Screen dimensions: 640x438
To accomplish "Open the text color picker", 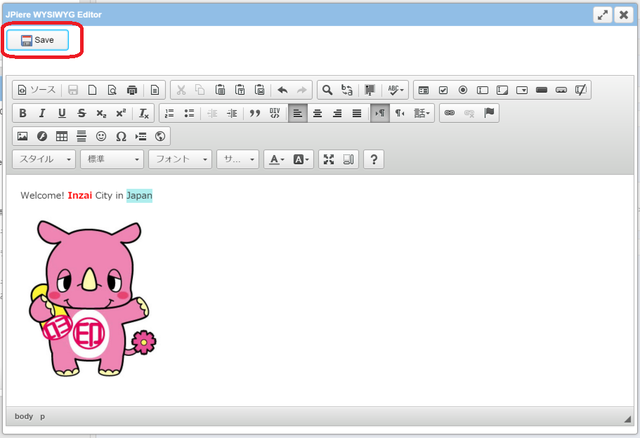I will click(276, 159).
